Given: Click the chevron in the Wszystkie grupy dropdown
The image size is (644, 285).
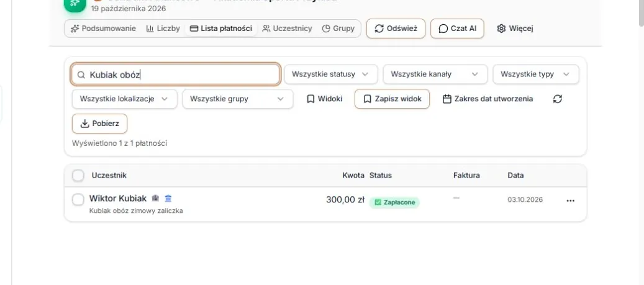Looking at the screenshot, I should (x=281, y=99).
